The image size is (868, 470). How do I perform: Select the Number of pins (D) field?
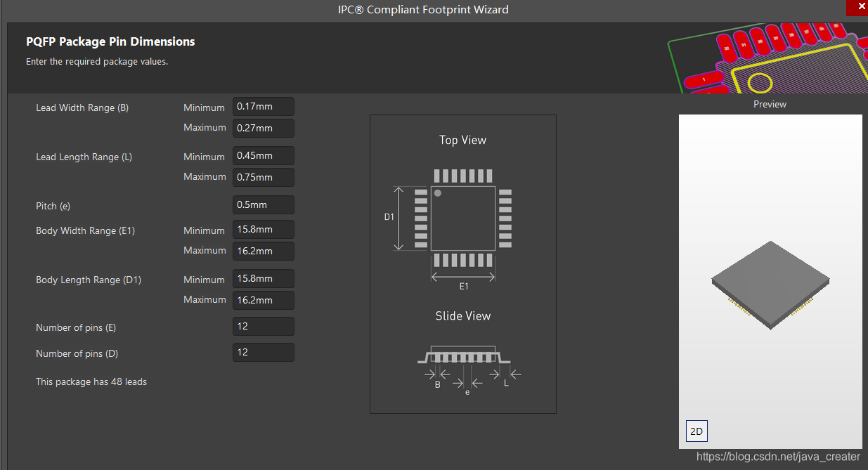[264, 353]
